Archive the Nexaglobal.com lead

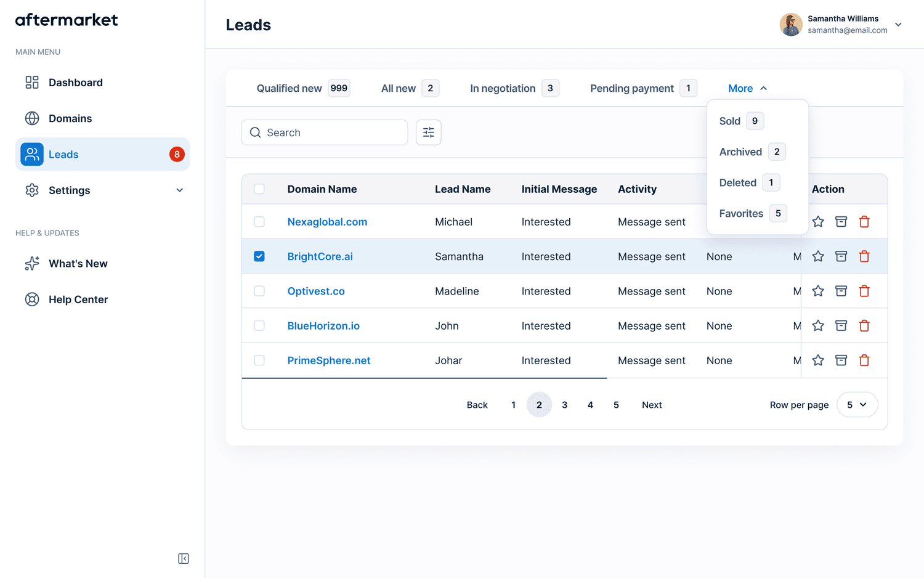point(841,222)
